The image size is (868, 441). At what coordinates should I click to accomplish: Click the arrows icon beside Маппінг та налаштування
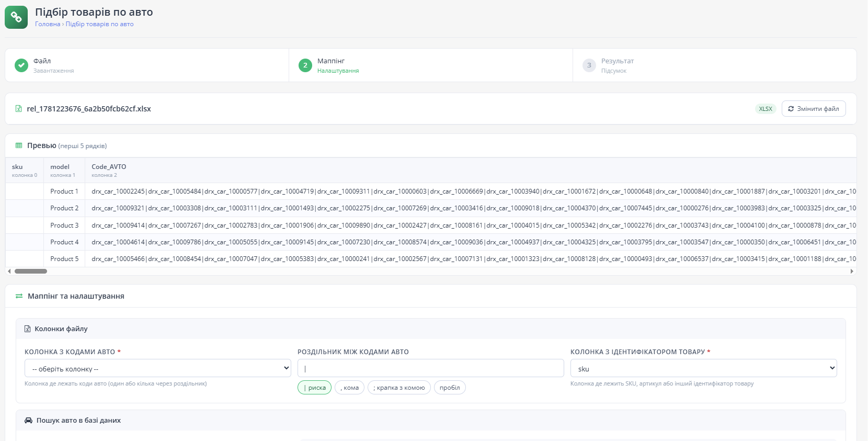[x=19, y=296]
